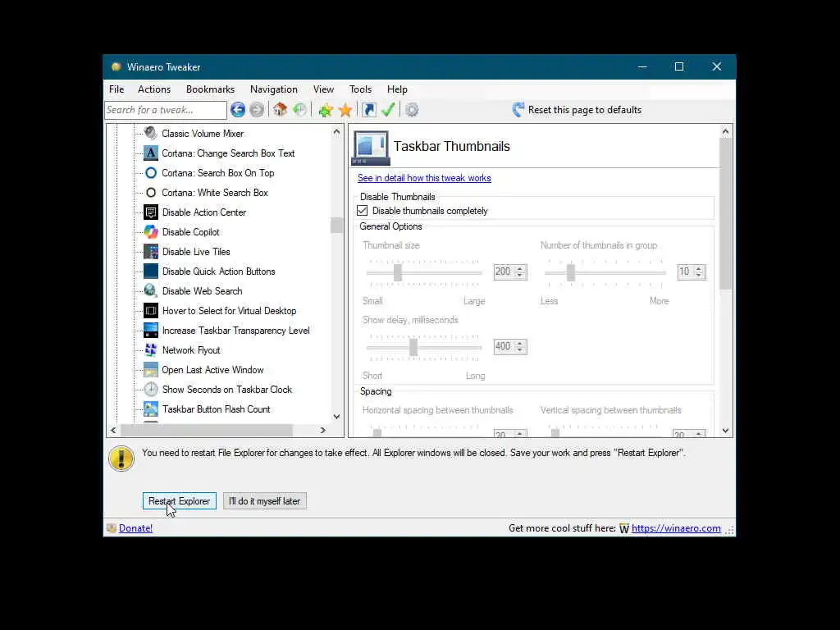Image resolution: width=840 pixels, height=630 pixels.
Task: Click the Hover to Select Virtual Desktop icon
Action: click(x=151, y=311)
